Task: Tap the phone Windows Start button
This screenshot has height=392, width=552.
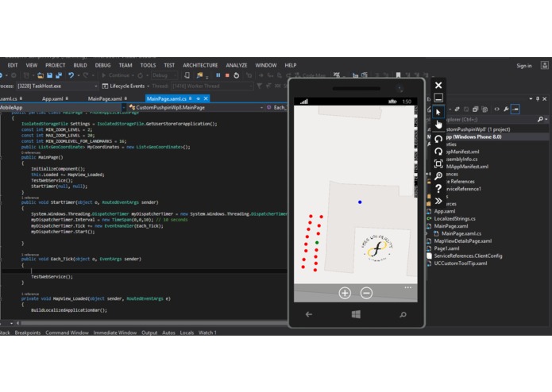Action: (356, 314)
